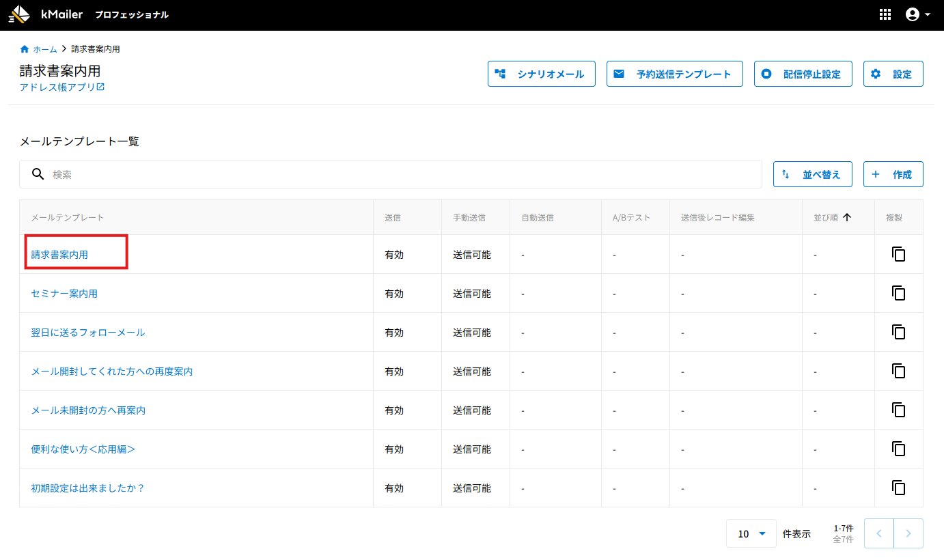Open 予約送信テンプレート button
944x560 pixels.
point(674,74)
